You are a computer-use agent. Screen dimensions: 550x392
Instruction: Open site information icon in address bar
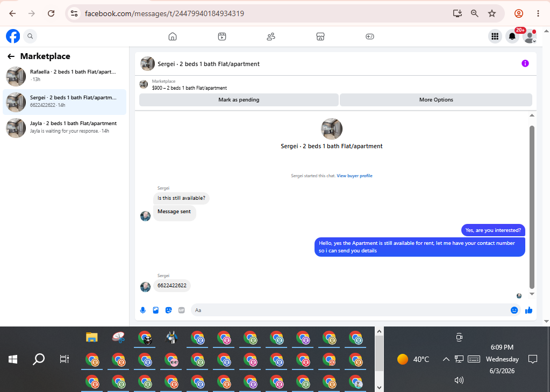[74, 13]
